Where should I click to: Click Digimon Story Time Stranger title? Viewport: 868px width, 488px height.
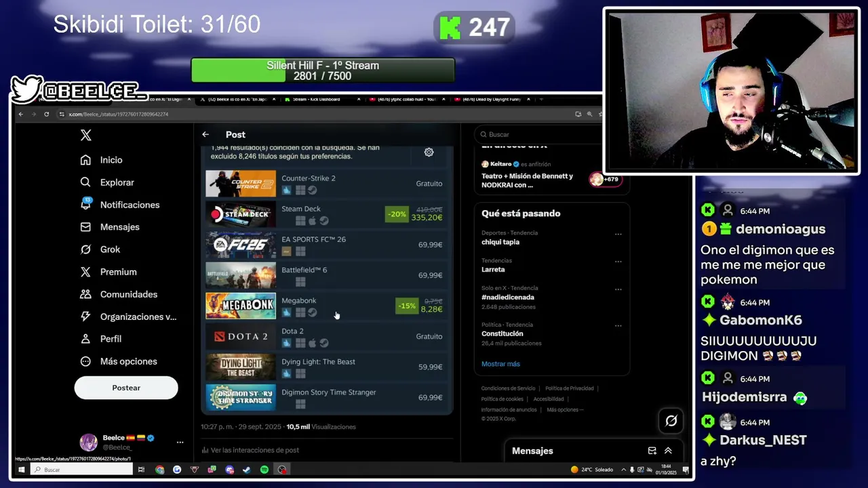329,392
